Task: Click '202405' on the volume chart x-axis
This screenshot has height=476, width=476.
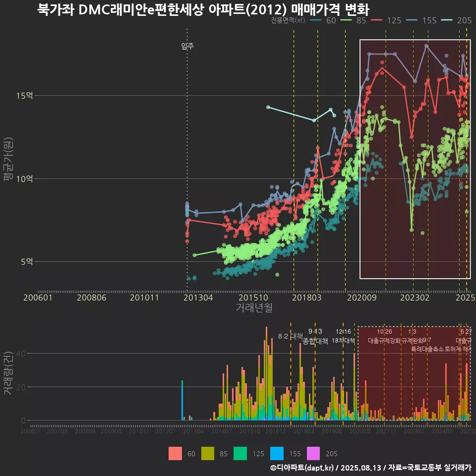Action: pos(442,431)
